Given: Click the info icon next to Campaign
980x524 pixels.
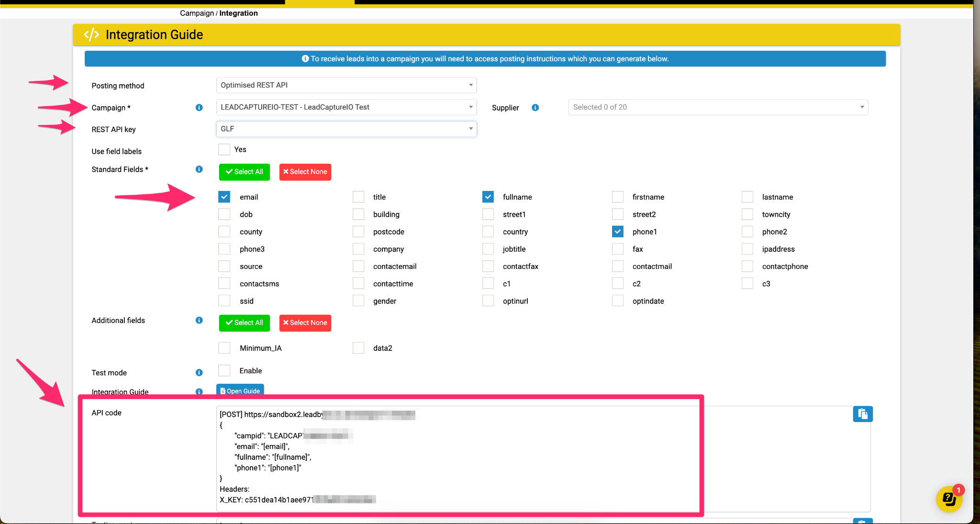Looking at the screenshot, I should click(199, 108).
